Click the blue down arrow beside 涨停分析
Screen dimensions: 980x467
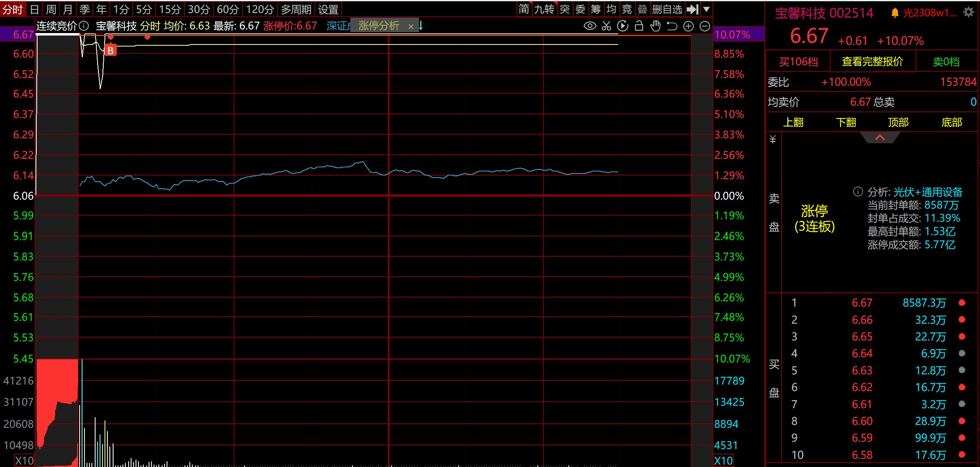pyautogui.click(x=421, y=26)
